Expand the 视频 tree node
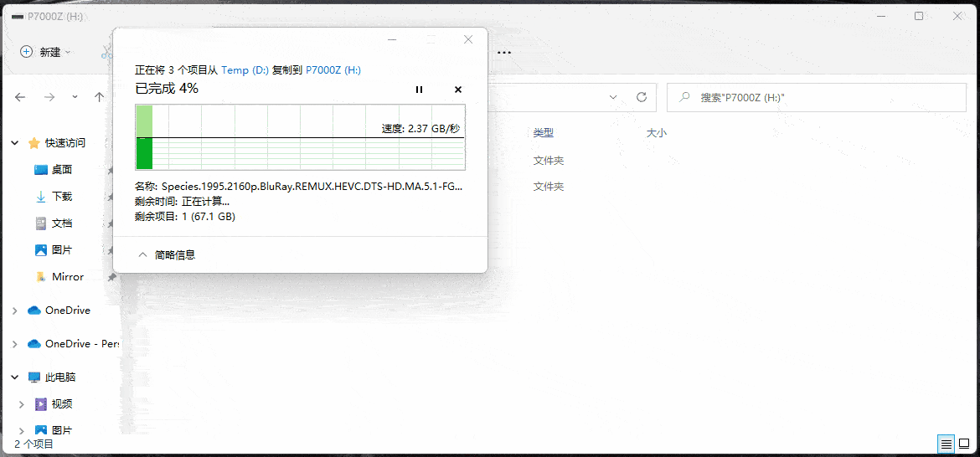980x457 pixels. point(23,404)
